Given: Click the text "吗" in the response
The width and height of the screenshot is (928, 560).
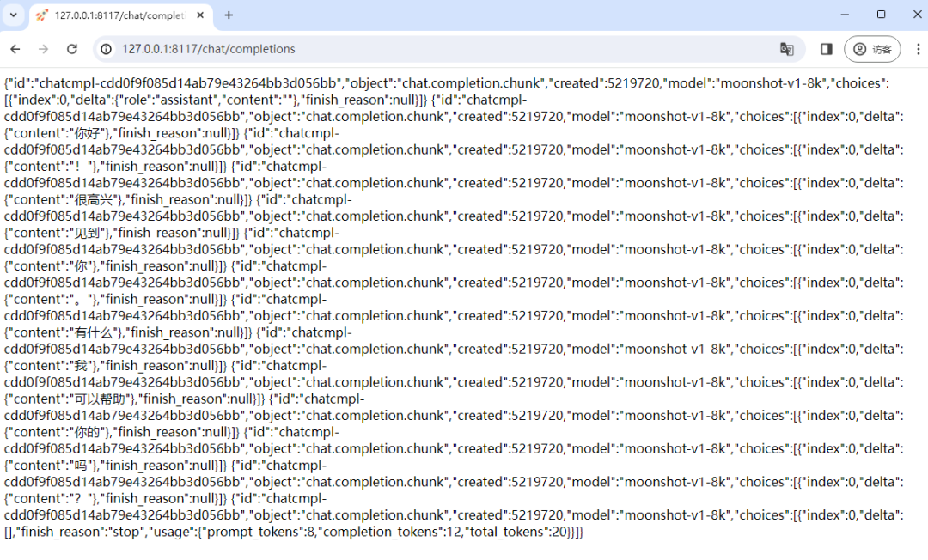Looking at the screenshot, I should [x=82, y=466].
